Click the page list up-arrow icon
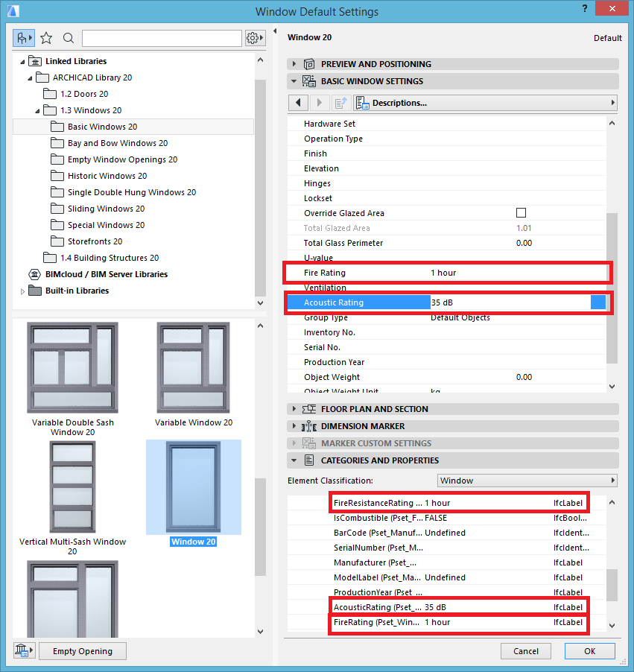The image size is (634, 672). click(340, 103)
